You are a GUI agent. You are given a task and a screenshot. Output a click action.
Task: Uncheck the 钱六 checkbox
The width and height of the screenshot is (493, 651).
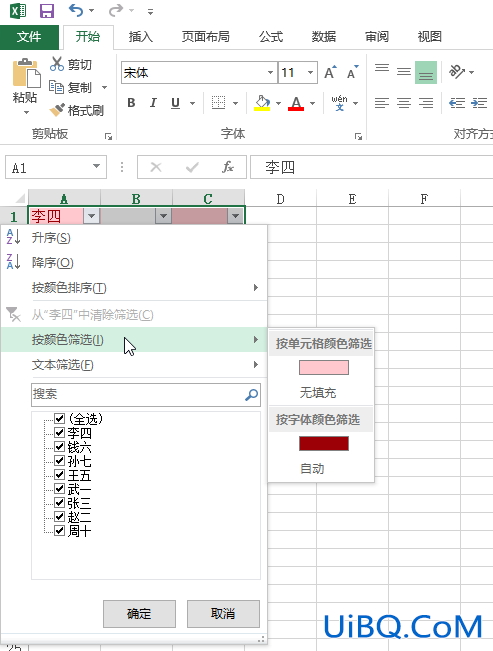point(59,446)
